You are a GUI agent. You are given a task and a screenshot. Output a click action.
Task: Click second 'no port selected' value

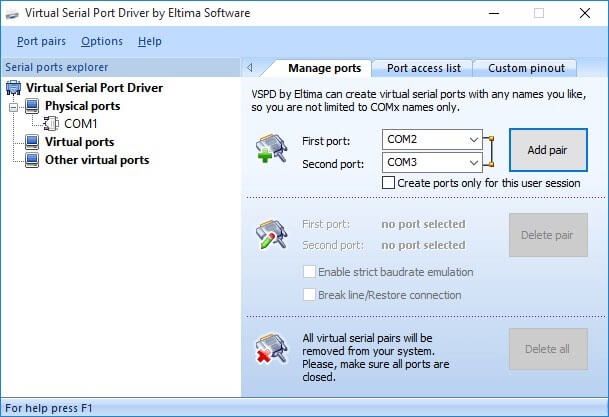[x=423, y=245]
